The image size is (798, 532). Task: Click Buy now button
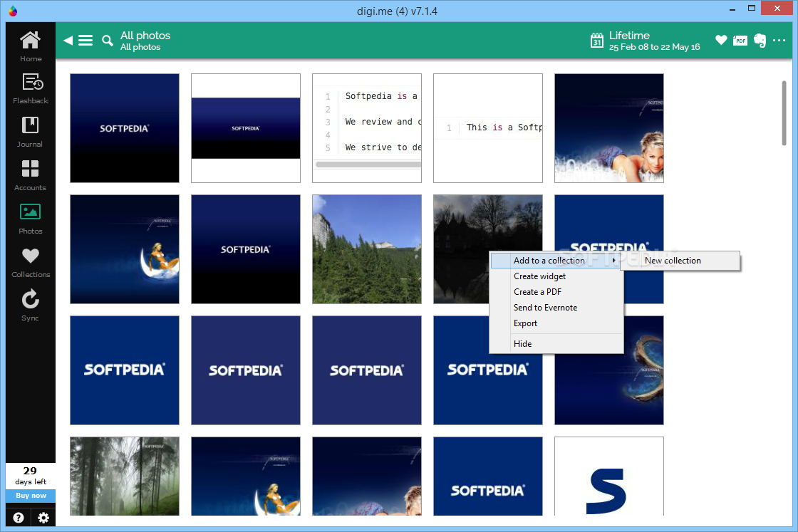pyautogui.click(x=31, y=496)
